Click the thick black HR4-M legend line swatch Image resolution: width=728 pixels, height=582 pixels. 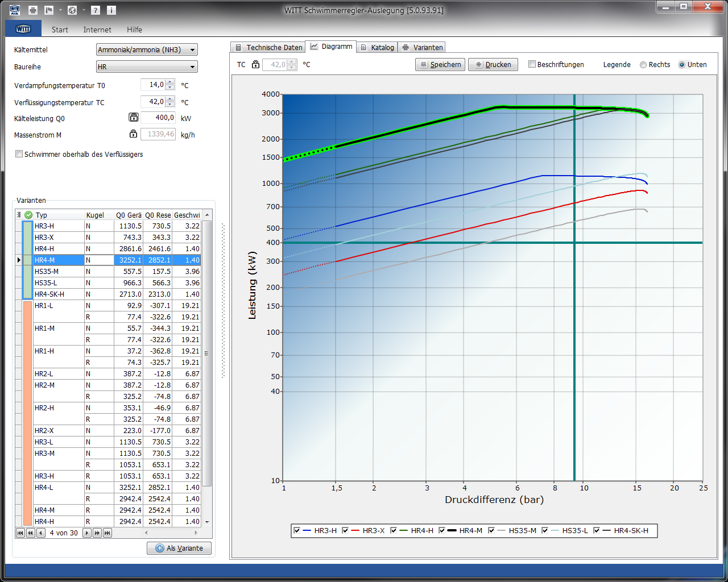tap(452, 530)
